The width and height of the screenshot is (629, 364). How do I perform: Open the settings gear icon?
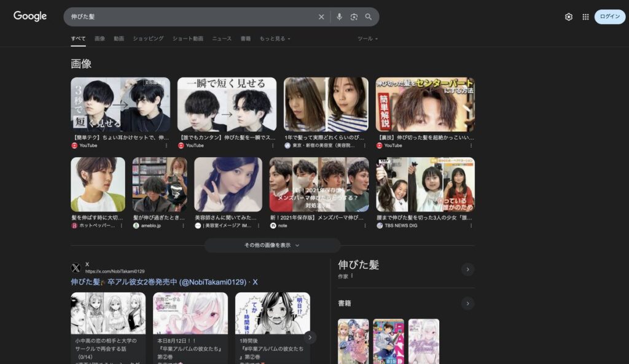click(568, 17)
